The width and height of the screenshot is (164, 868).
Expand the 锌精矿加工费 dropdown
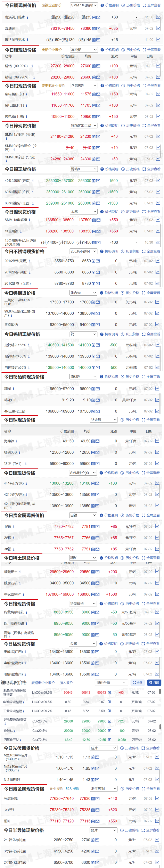pyautogui.click(x=83, y=125)
